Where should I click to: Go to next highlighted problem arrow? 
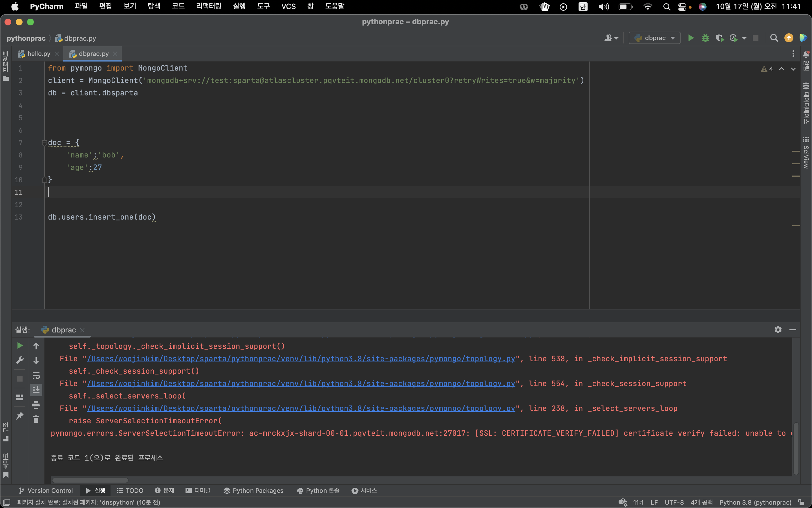pos(793,69)
